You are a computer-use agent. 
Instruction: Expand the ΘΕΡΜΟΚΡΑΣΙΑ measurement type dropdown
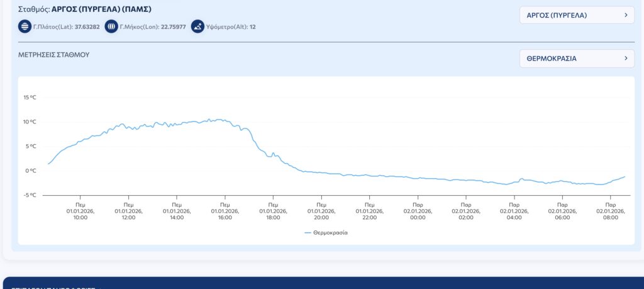pos(576,59)
